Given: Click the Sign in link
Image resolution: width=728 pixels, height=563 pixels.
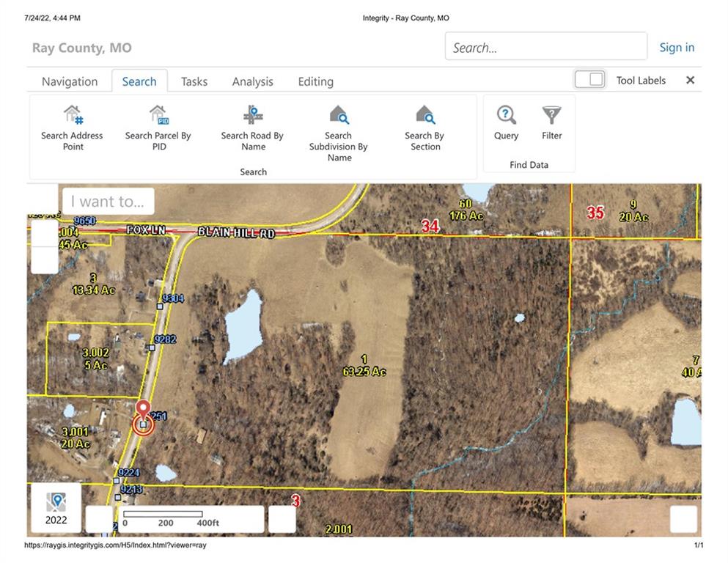Looking at the screenshot, I should [x=677, y=48].
